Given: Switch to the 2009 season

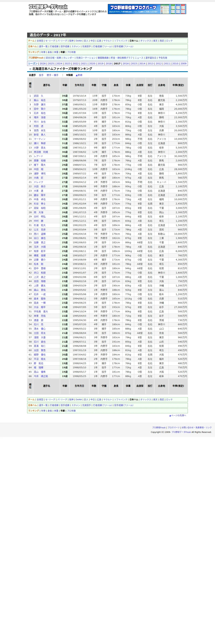Looking at the screenshot, I should [x=184, y=64].
